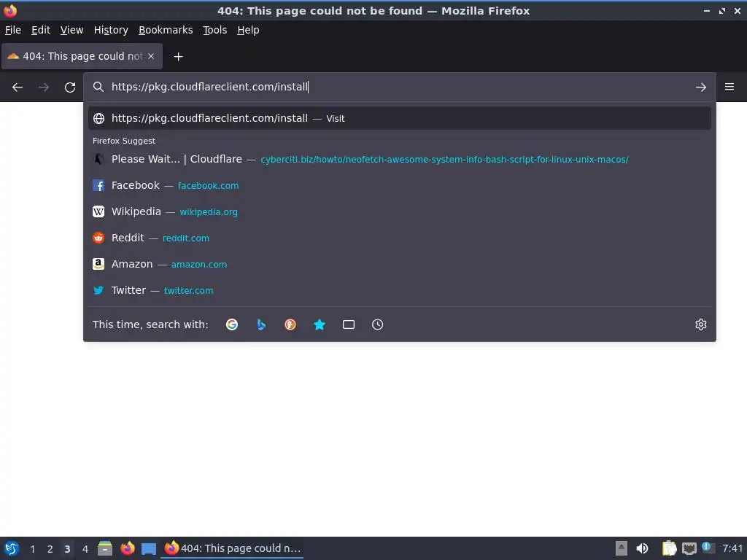This screenshot has width=747, height=560.
Task: Open clipboard manager tray icon
Action: tap(670, 548)
